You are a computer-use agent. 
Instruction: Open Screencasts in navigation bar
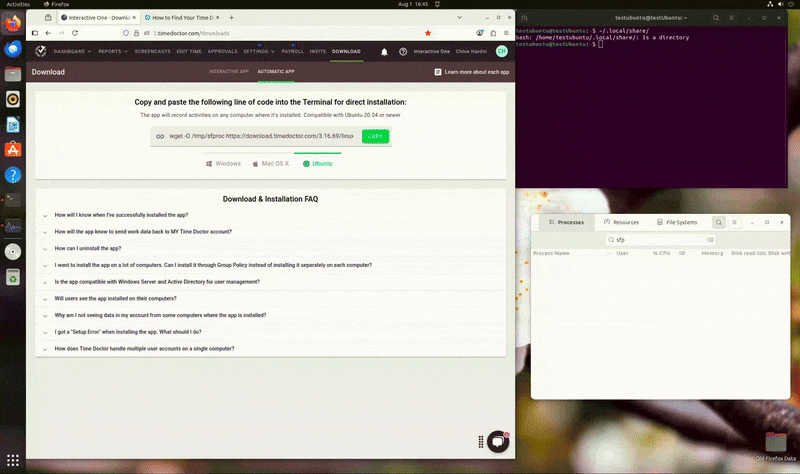point(153,52)
